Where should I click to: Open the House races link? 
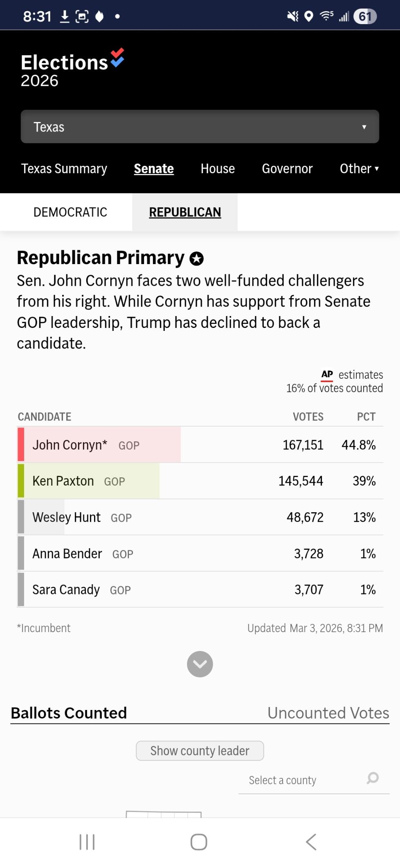218,169
